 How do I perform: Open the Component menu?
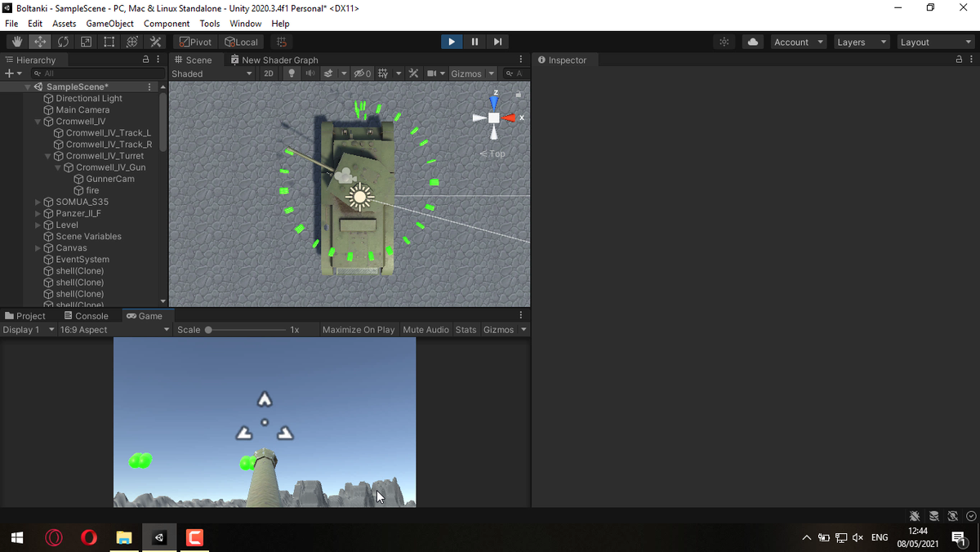(167, 24)
